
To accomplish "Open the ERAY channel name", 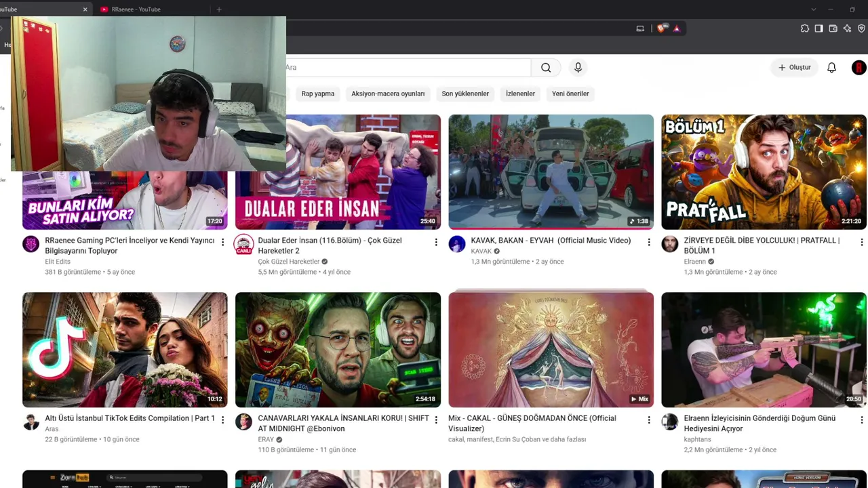I will pyautogui.click(x=266, y=439).
